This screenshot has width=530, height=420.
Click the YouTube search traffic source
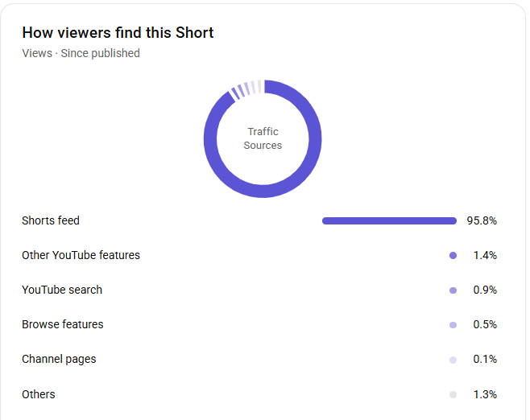tap(62, 290)
